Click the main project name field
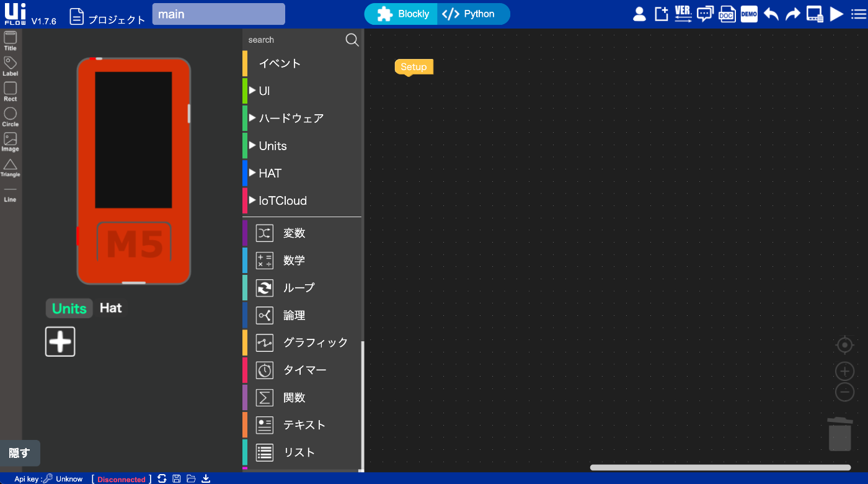This screenshot has height=484, width=868. (218, 14)
